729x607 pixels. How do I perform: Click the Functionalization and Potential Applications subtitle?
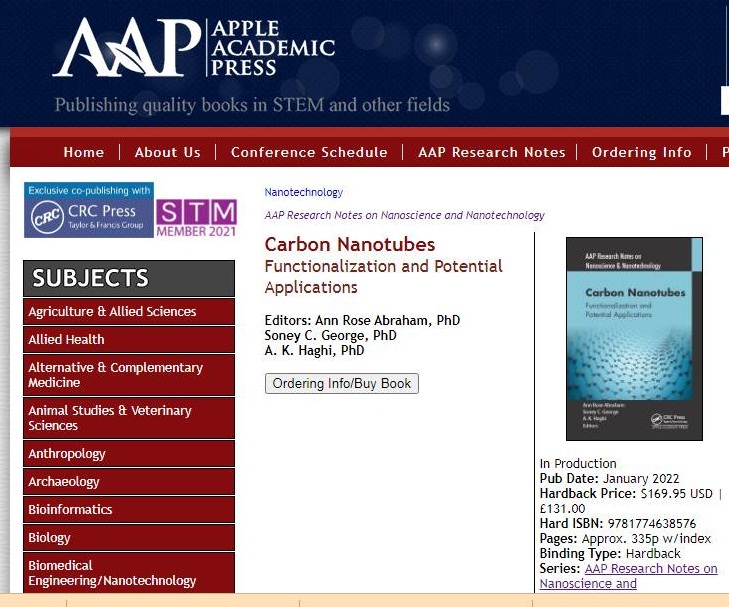[x=384, y=277]
